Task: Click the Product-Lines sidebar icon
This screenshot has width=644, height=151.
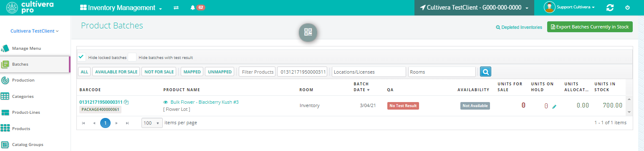Action: (5, 113)
